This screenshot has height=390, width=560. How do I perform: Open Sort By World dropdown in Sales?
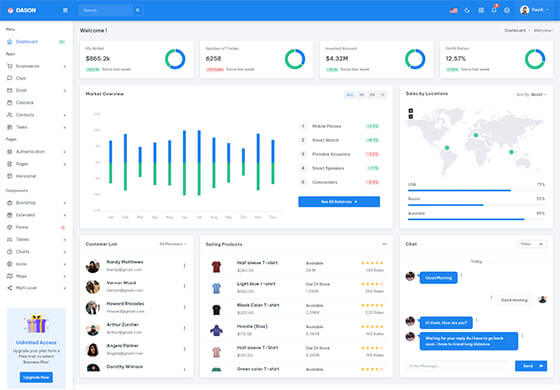click(531, 95)
